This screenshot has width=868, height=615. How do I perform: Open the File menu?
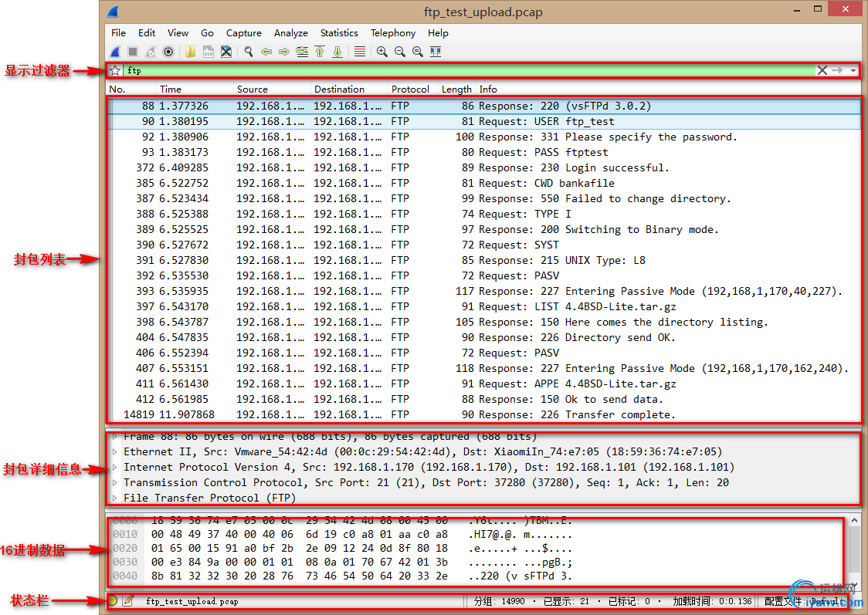coord(118,33)
